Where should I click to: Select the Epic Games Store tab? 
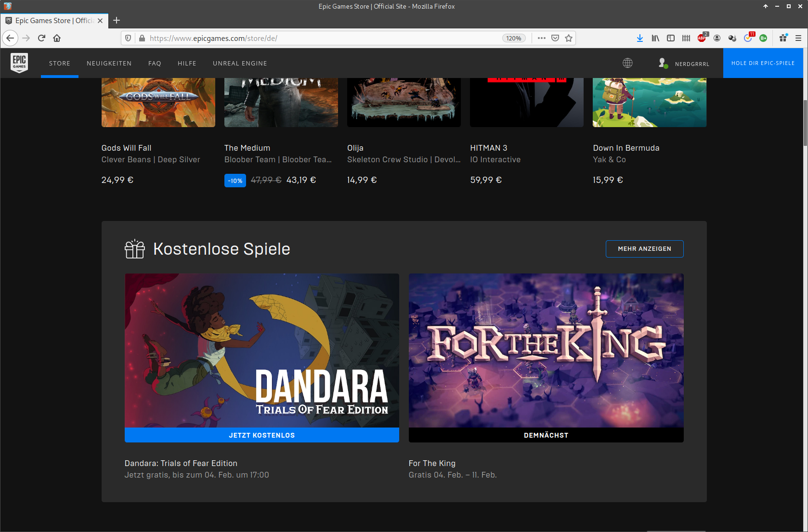point(54,21)
